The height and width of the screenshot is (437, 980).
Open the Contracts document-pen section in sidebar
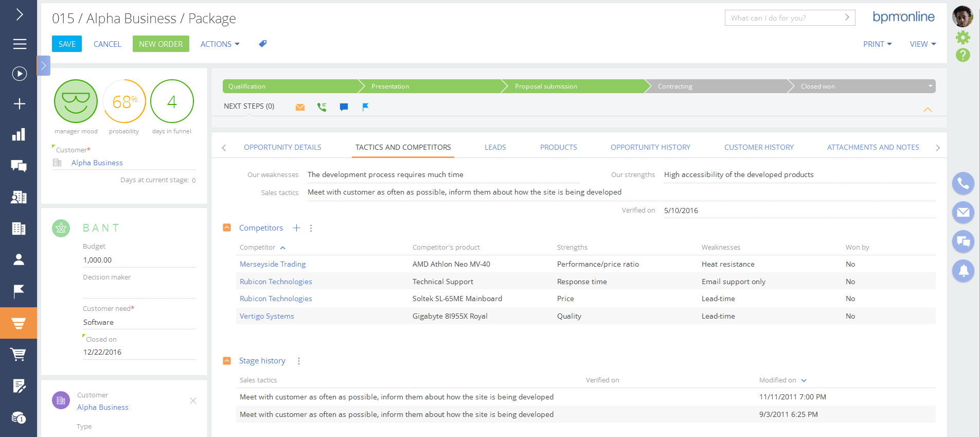point(19,386)
